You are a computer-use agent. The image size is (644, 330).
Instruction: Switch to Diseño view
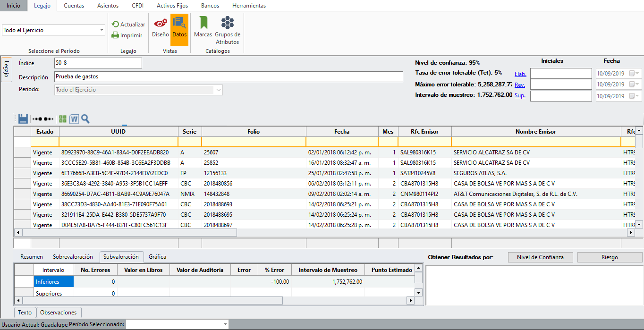point(161,27)
